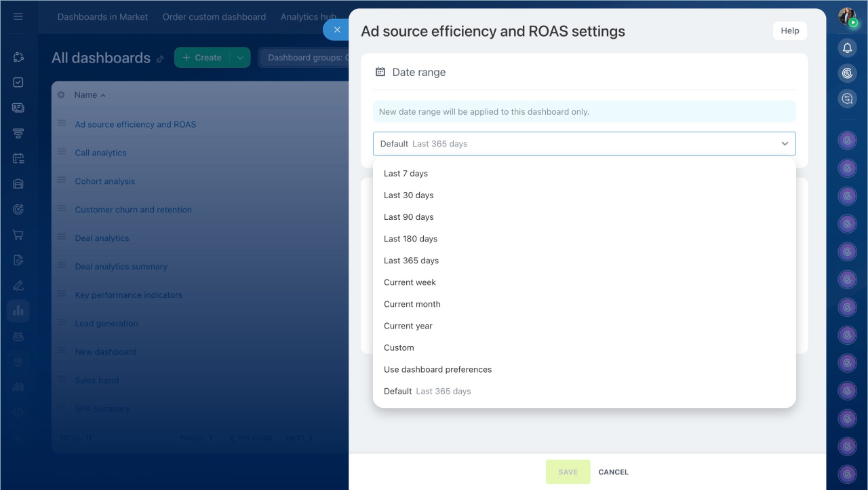Pick Use dashboard preferences option
The height and width of the screenshot is (490, 868).
[437, 369]
